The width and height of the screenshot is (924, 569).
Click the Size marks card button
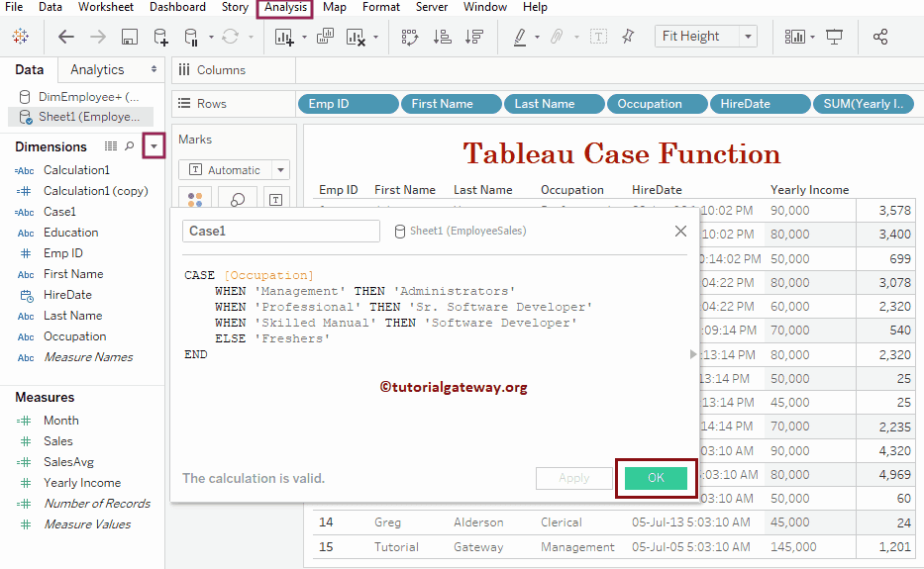click(238, 199)
